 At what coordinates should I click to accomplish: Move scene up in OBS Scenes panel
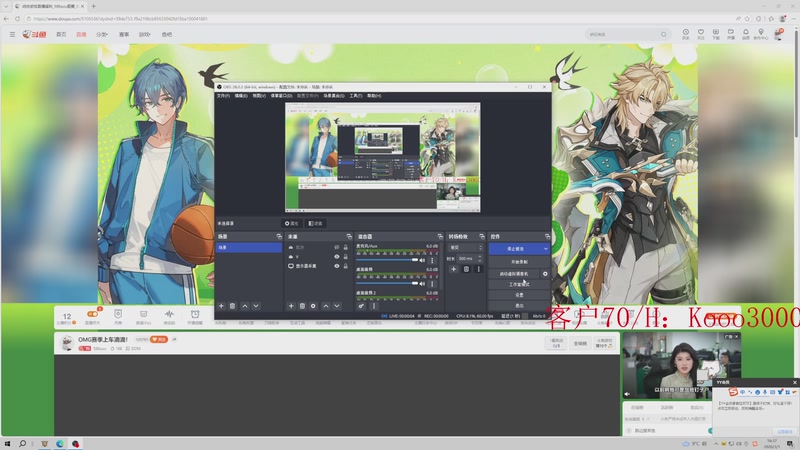[x=245, y=306]
